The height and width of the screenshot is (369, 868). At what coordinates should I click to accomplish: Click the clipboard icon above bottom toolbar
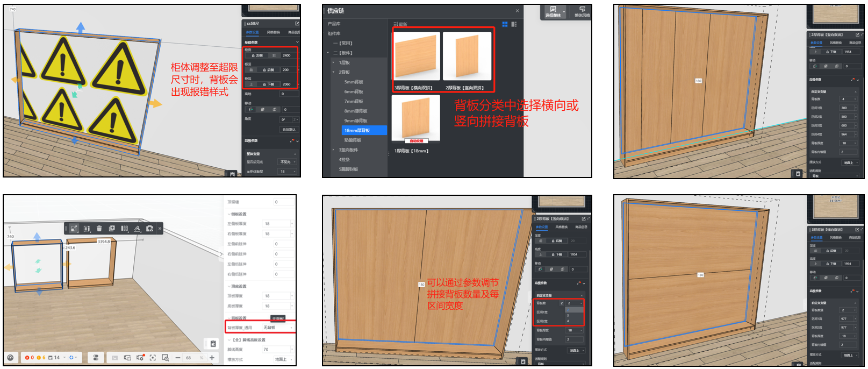[x=213, y=344]
